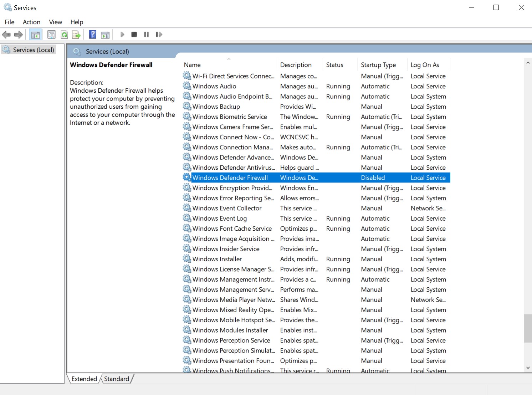Click gear icon of Windows Backup service
Image resolution: width=532 pixels, height=395 pixels.
187,106
